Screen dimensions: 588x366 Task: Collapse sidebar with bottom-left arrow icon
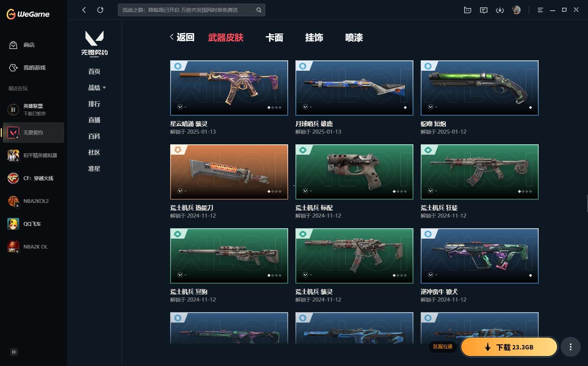(14, 352)
